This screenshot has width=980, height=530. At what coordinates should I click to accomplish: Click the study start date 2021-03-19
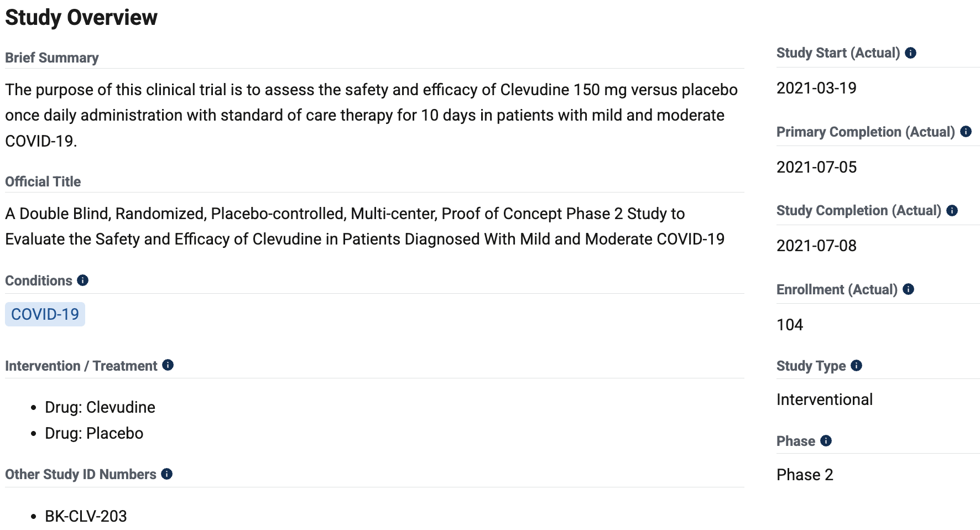pos(816,88)
